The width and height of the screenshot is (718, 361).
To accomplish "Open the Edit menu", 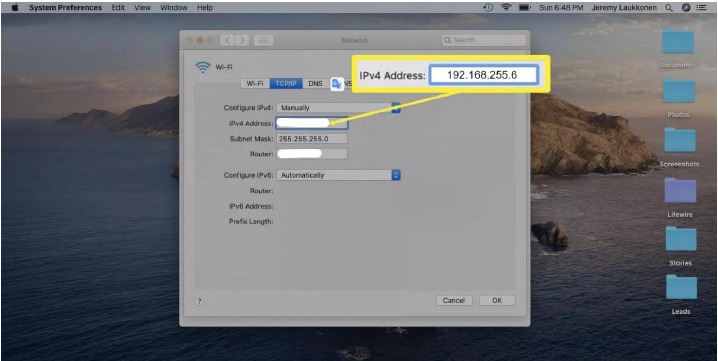I will click(118, 8).
